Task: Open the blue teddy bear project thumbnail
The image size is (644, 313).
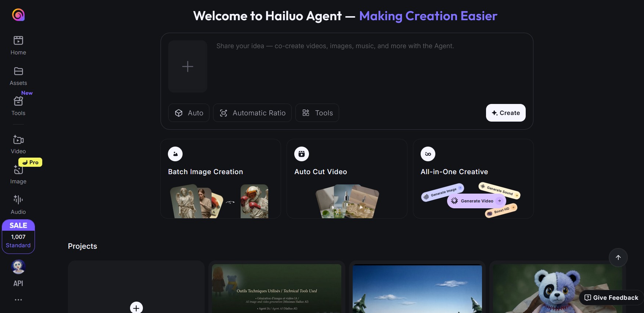Action: tap(558, 288)
